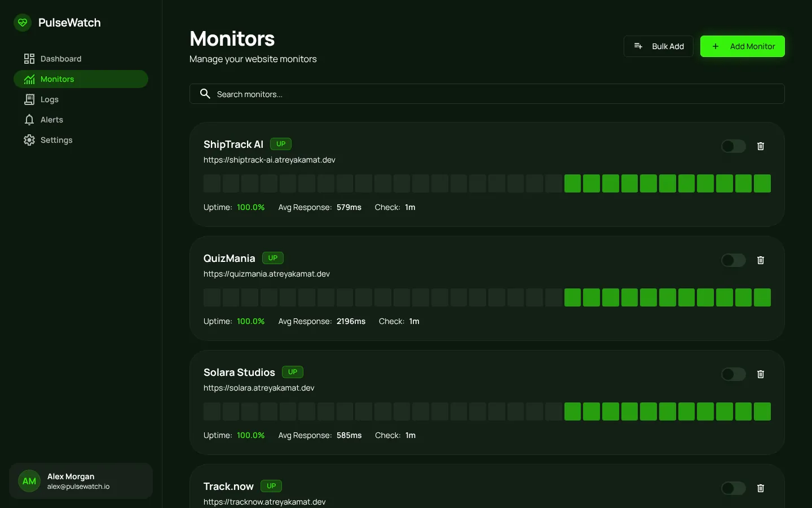The height and width of the screenshot is (508, 812).
Task: Click the AM avatar in the sidebar
Action: (29, 481)
